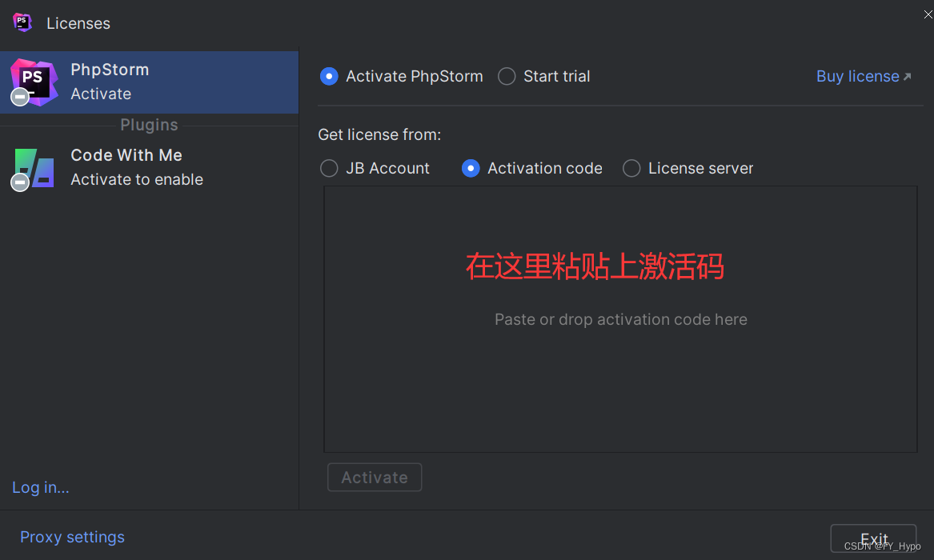934x560 pixels.
Task: Select the PhpStorm Activate entry in sidebar
Action: [x=149, y=82]
